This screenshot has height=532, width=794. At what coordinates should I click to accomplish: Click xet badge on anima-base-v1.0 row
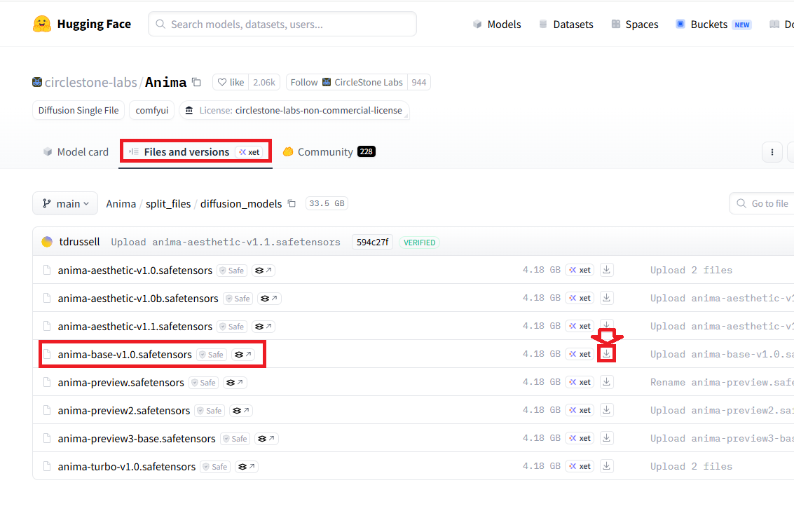pyautogui.click(x=580, y=354)
